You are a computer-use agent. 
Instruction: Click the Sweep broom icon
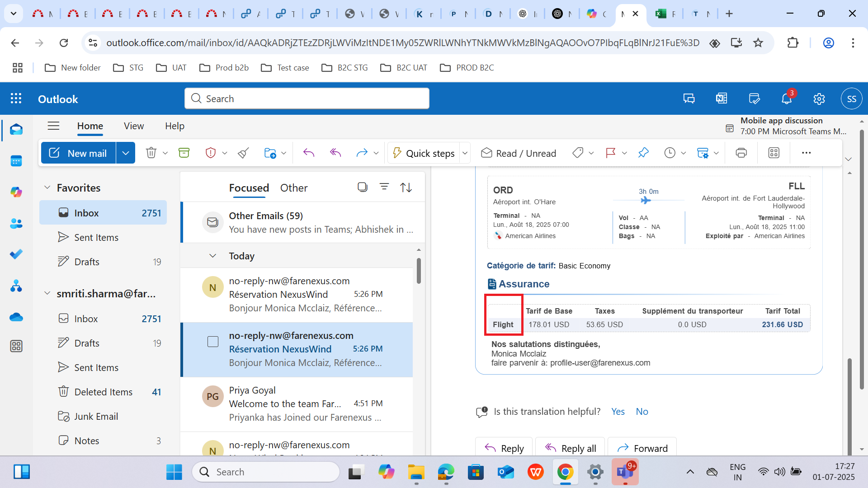243,153
